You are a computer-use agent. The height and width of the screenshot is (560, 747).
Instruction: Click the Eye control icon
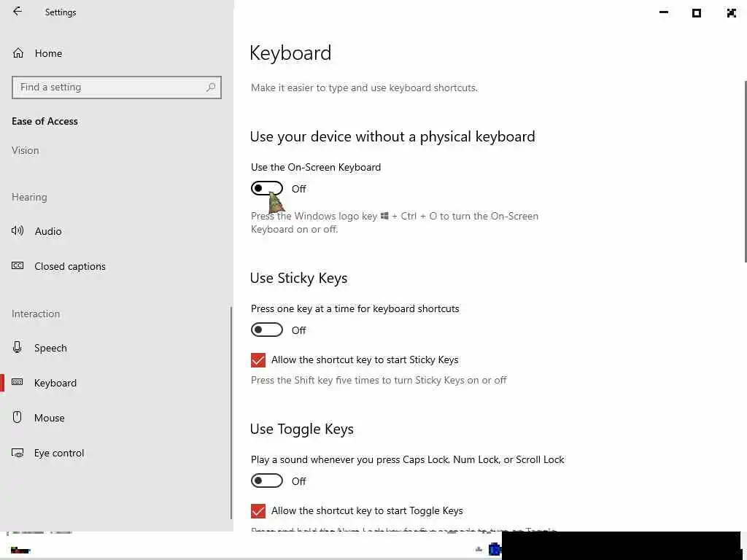point(18,453)
